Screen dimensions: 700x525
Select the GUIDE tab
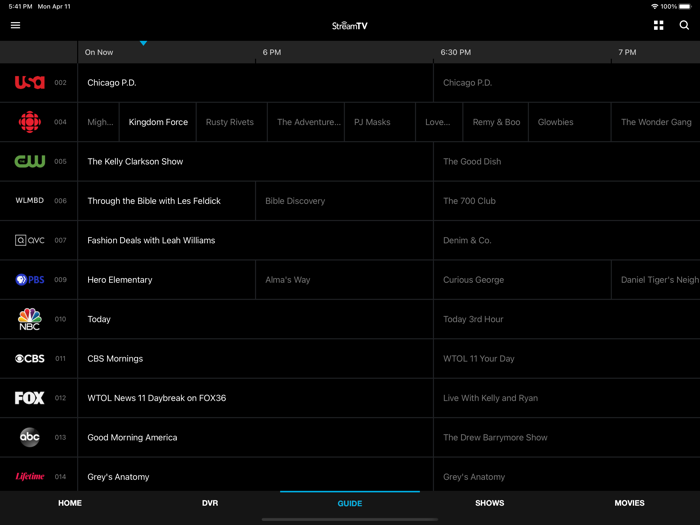point(350,504)
